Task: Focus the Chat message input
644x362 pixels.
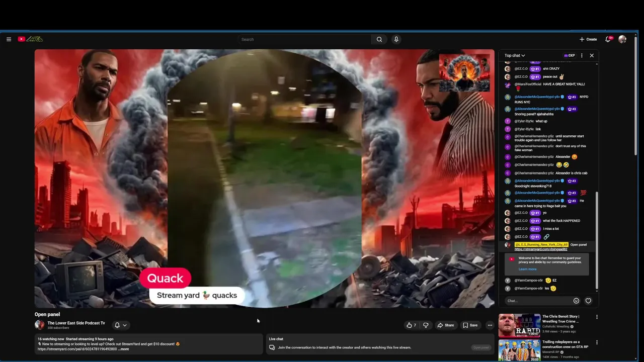Action: 538,301
